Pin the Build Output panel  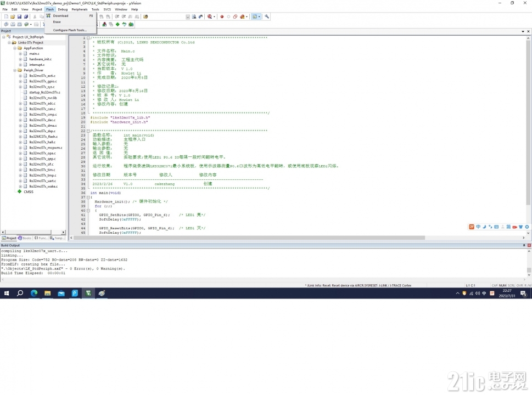[x=524, y=245]
